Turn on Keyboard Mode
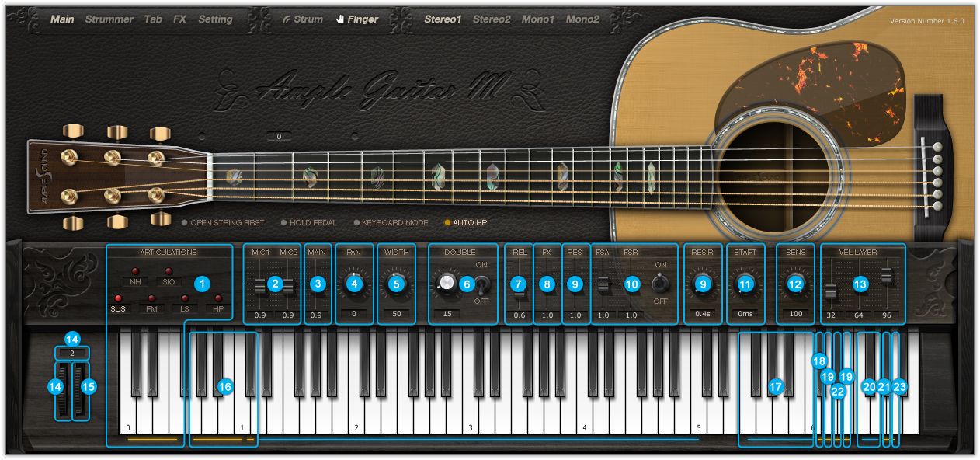The height and width of the screenshot is (460, 980). 391,223
